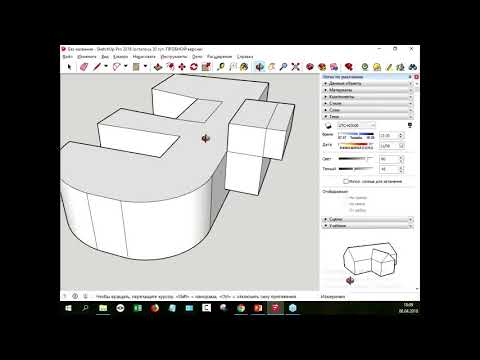
Task: Adjust the Темный dark slider
Action: (356, 169)
